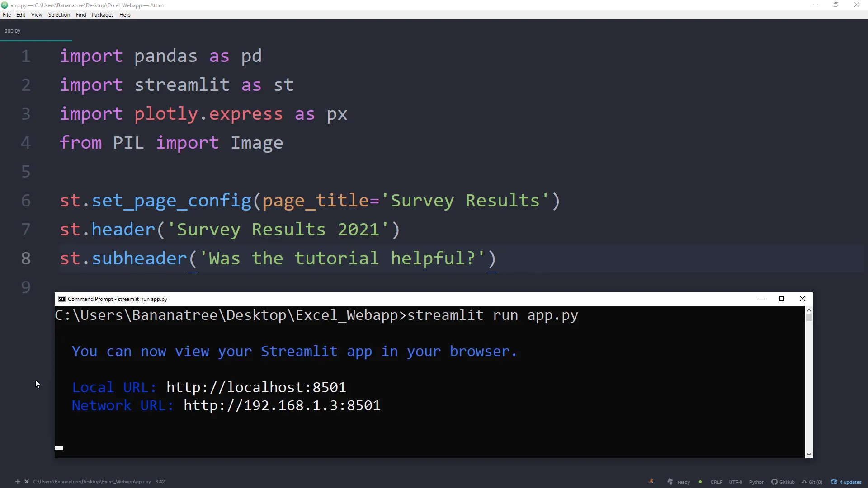Open the Python grammar selector
The width and height of the screenshot is (868, 488).
pos(756,482)
